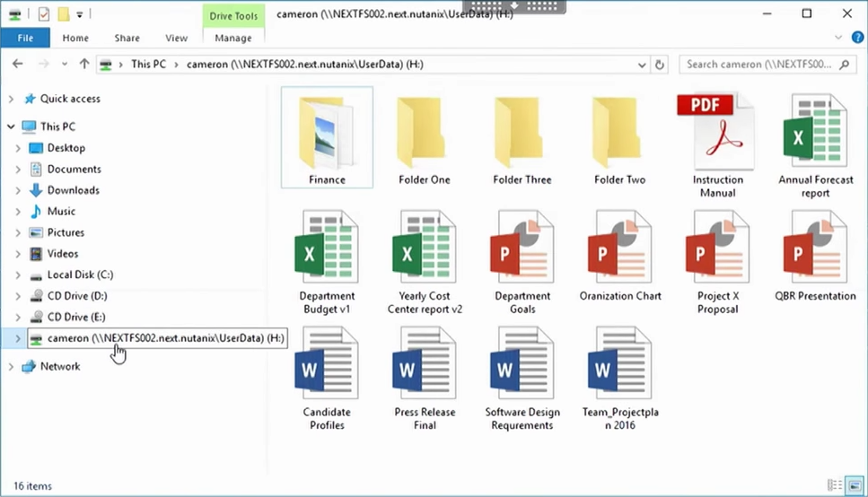Click the Up one level arrow
The width and height of the screenshot is (868, 497).
pyautogui.click(x=84, y=65)
